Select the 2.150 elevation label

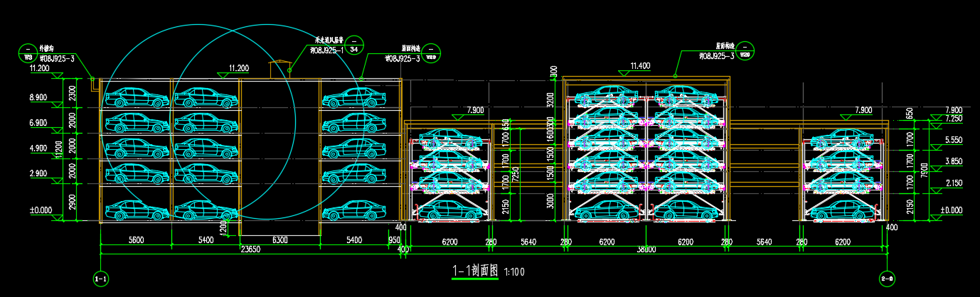tap(952, 183)
